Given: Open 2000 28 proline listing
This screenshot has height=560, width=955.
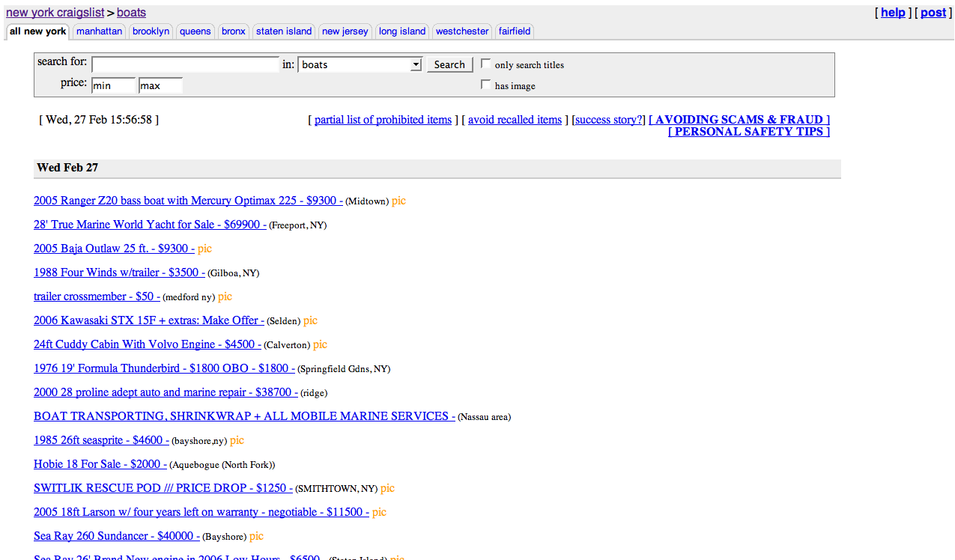Looking at the screenshot, I should coord(166,392).
